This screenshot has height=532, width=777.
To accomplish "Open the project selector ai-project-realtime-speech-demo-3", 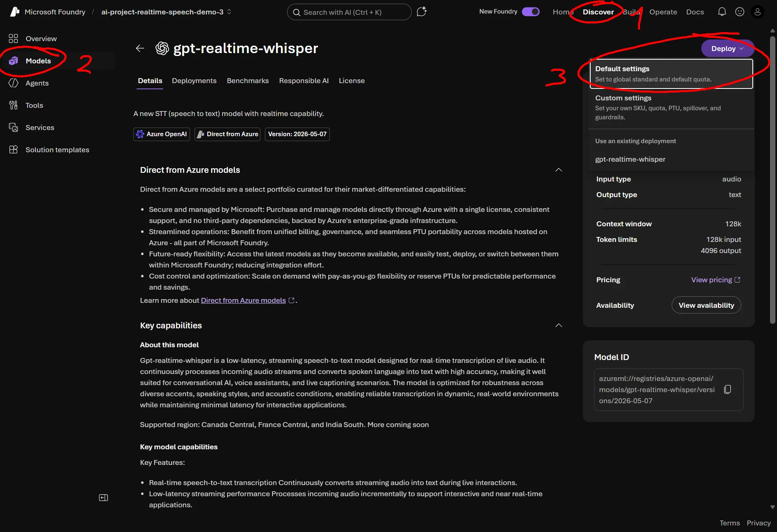I will [x=166, y=12].
